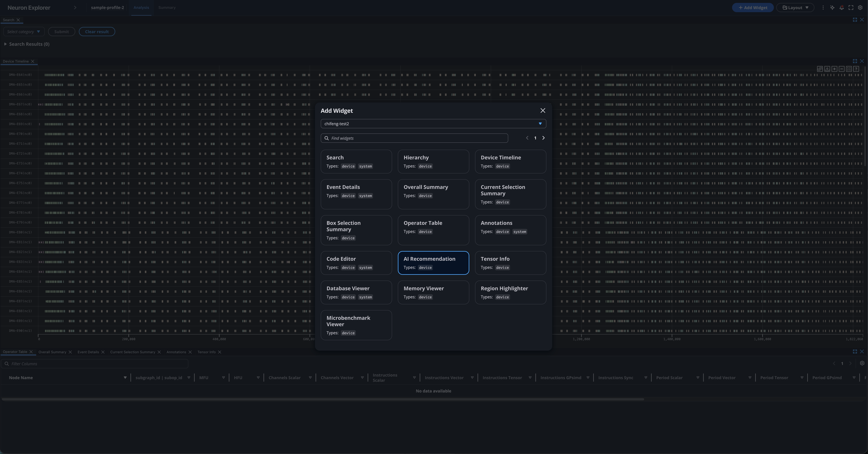868x454 pixels.
Task: Switch to the Analysis tab
Action: point(141,7)
